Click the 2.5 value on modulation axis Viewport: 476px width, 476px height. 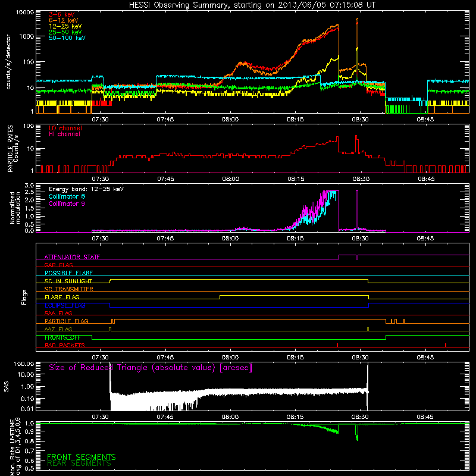click(x=29, y=192)
